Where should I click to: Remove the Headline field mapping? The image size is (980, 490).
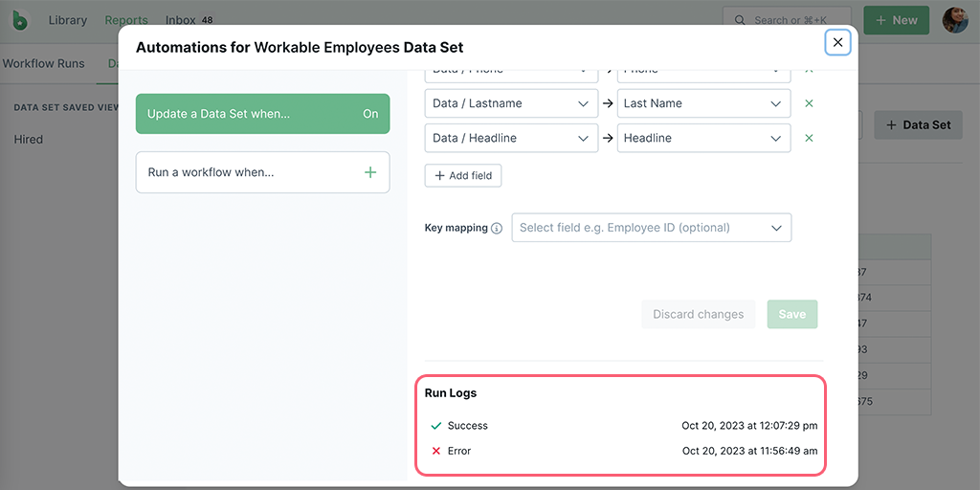coord(809,138)
